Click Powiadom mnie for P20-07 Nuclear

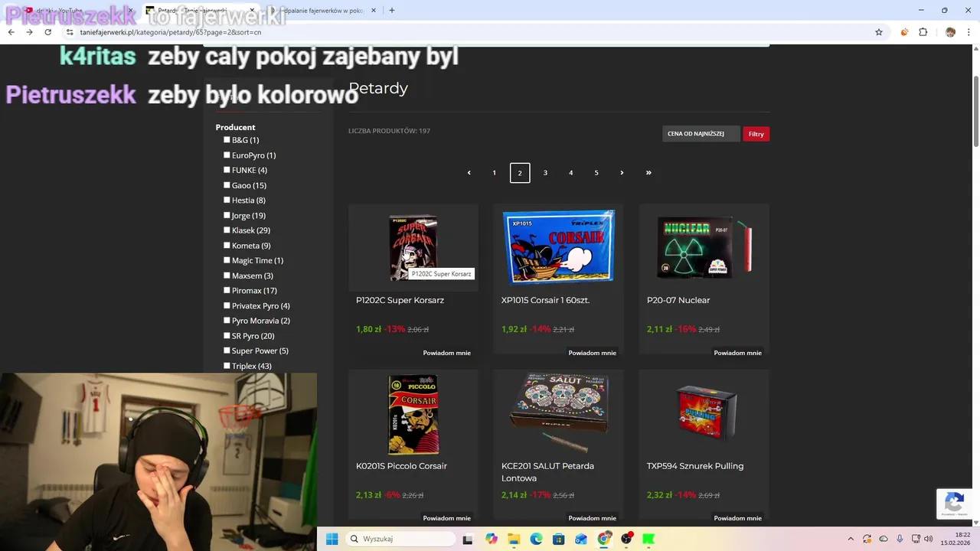(x=738, y=353)
